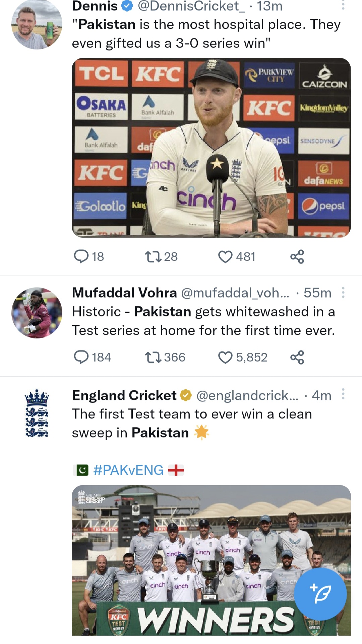Share Dennis's tweet via share icon
The width and height of the screenshot is (362, 644).
[x=297, y=257]
